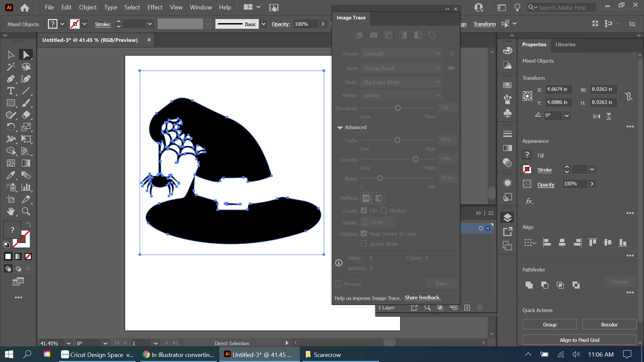Select the Eraser tool
This screenshot has height=362, width=644.
[x=26, y=115]
